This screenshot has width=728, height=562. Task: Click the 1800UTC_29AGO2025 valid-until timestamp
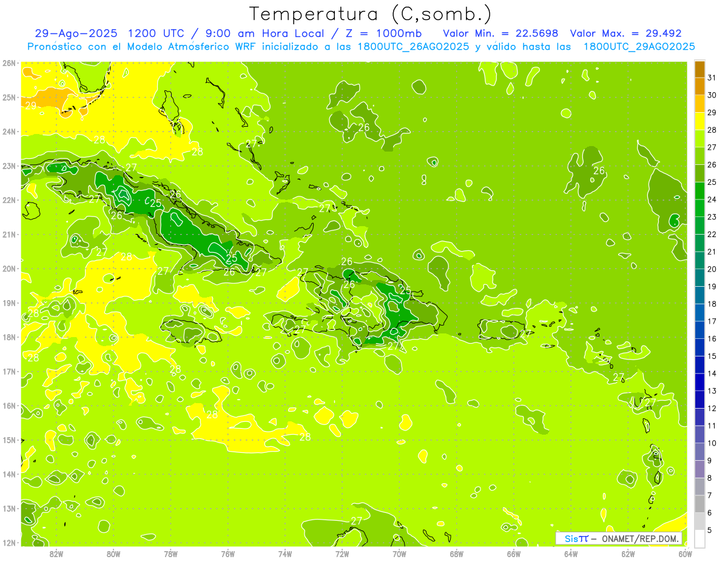click(x=639, y=47)
